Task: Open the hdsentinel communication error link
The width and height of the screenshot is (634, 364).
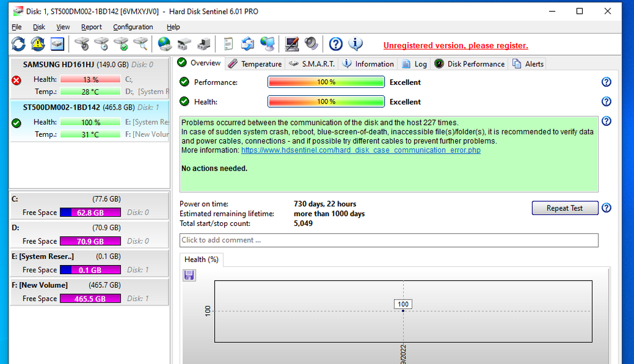Action: point(360,150)
